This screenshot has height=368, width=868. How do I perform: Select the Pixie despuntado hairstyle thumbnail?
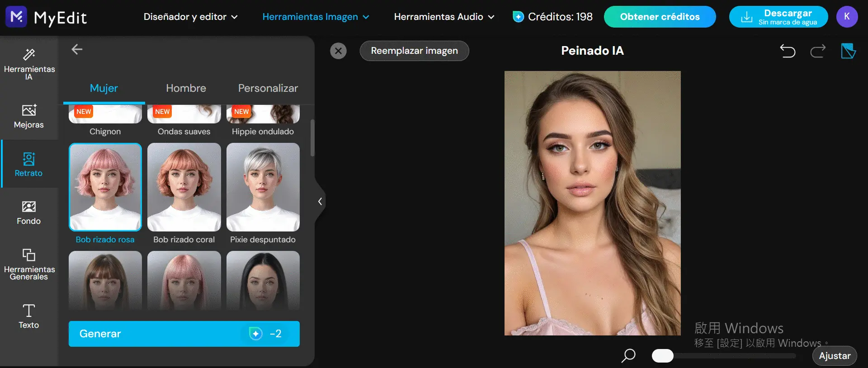pyautogui.click(x=263, y=187)
